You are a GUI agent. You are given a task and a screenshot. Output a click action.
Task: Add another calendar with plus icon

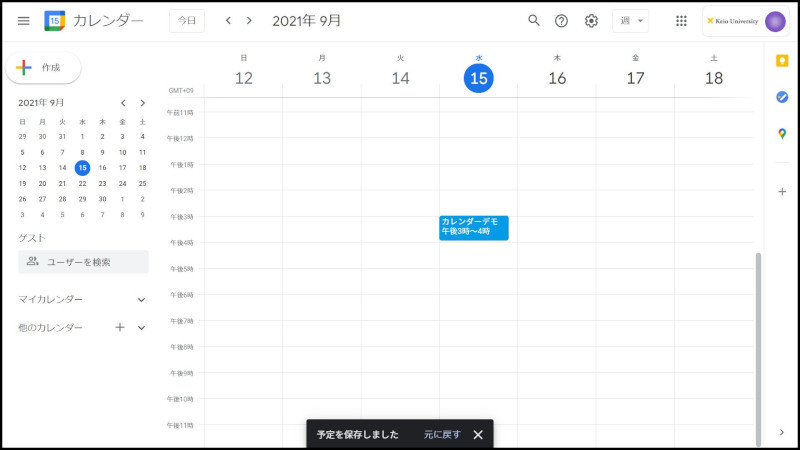(x=120, y=327)
